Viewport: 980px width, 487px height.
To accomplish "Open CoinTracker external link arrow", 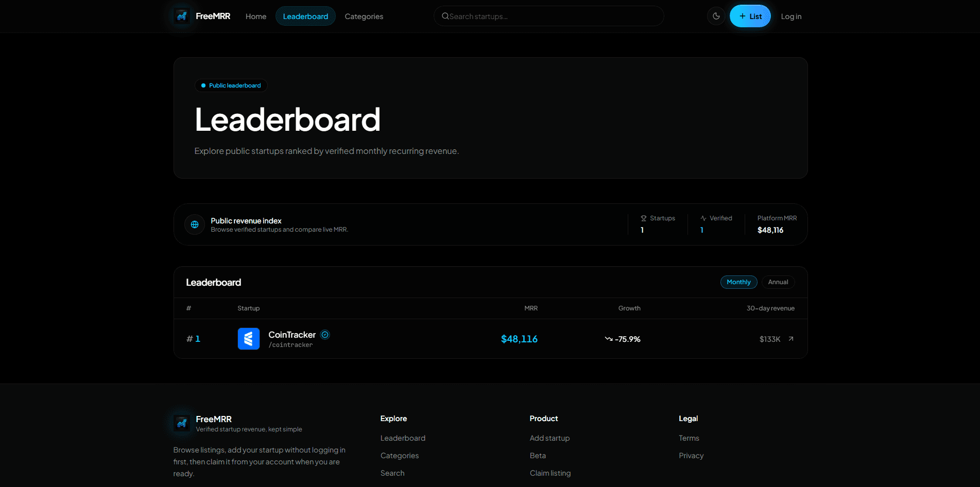I will click(x=791, y=339).
